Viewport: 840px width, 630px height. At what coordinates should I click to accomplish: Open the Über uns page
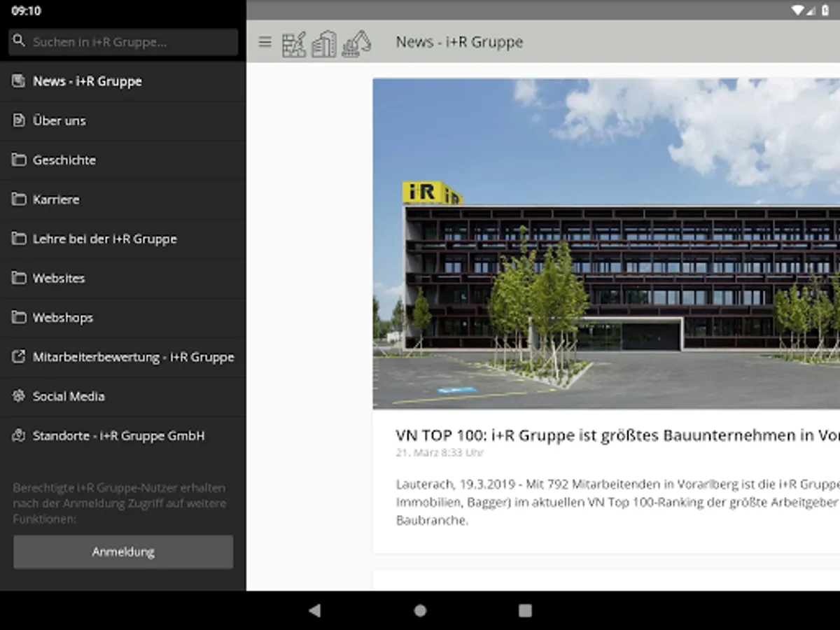pos(59,121)
